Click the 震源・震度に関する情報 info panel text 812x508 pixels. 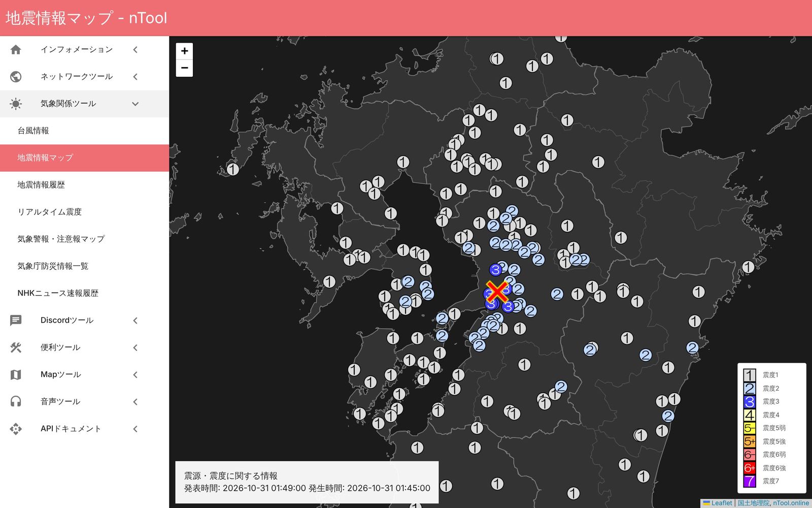(231, 476)
